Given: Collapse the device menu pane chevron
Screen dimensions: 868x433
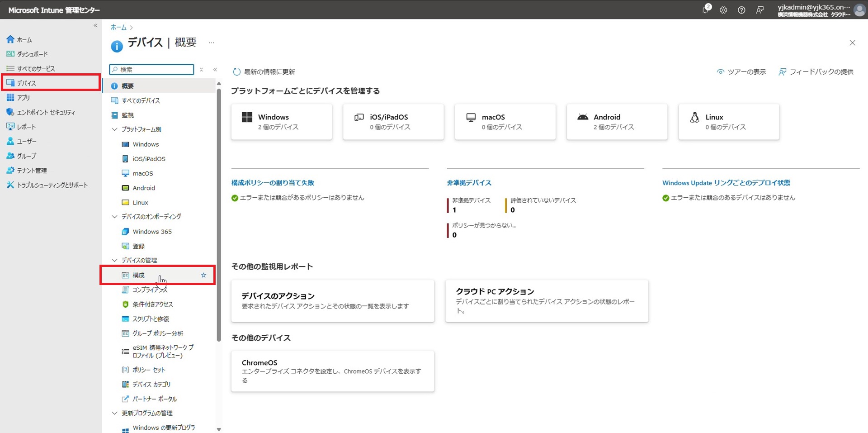Looking at the screenshot, I should [215, 70].
